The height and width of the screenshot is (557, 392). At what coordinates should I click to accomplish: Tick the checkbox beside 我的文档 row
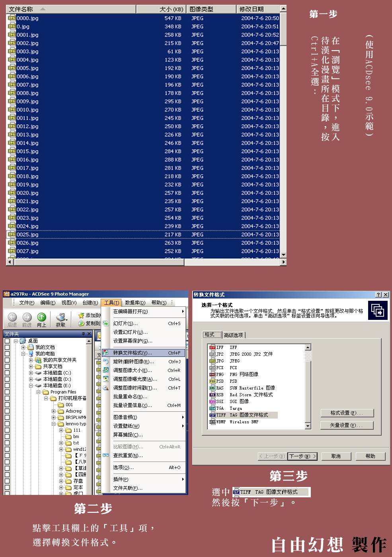(7, 347)
